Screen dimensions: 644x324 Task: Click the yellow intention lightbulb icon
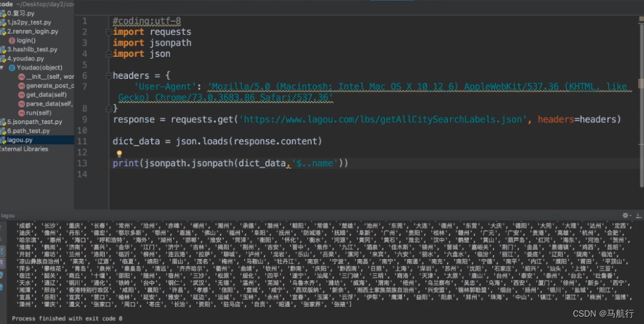click(x=119, y=154)
